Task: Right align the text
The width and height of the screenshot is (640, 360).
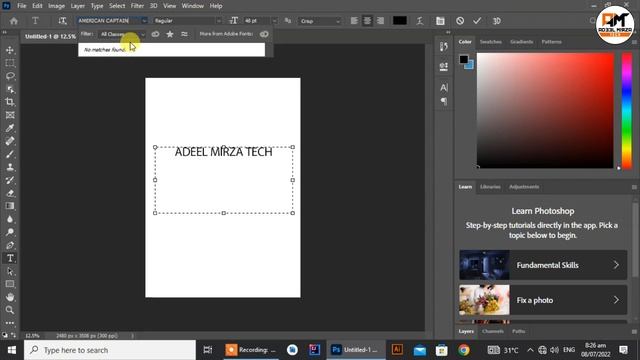Action: [x=380, y=21]
